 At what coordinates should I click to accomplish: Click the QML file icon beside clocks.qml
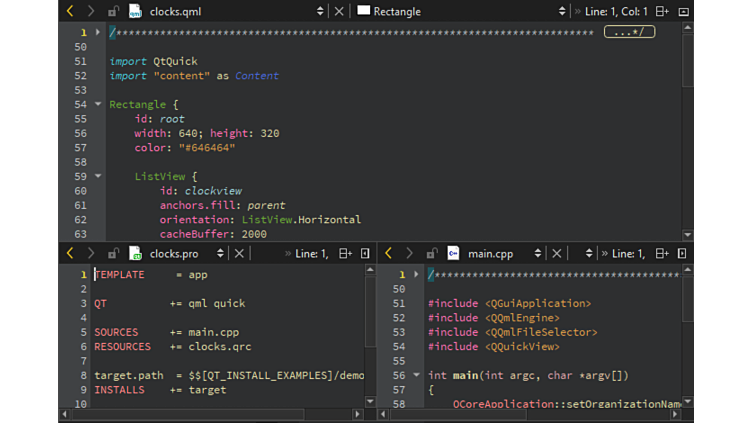(x=135, y=11)
